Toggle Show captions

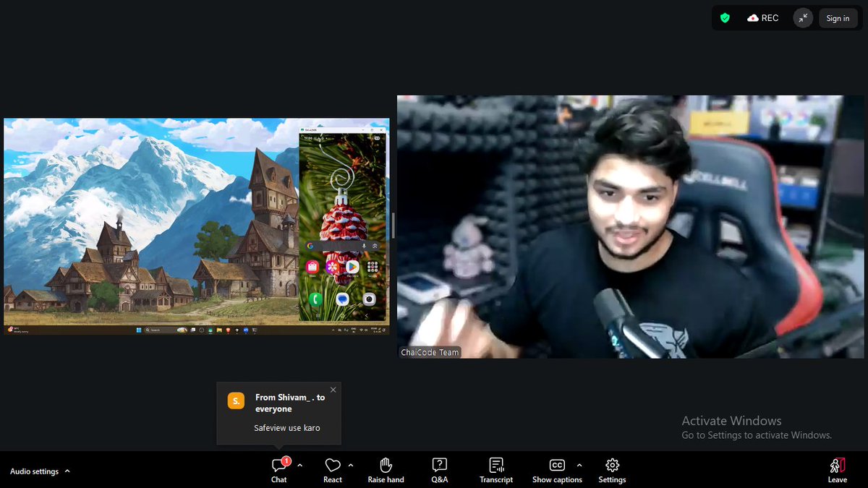(557, 470)
